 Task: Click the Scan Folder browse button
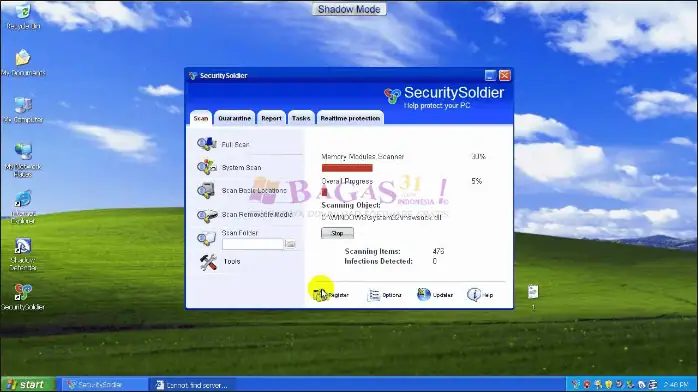tap(290, 244)
